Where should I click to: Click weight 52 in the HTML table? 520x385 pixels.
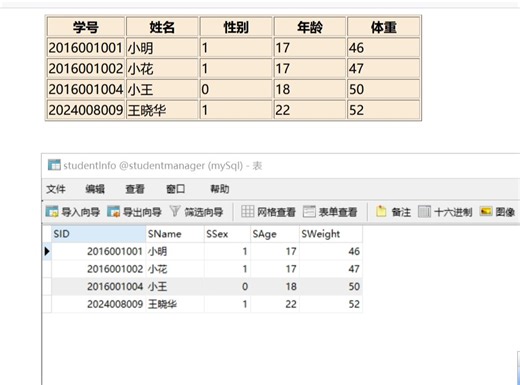[384, 110]
